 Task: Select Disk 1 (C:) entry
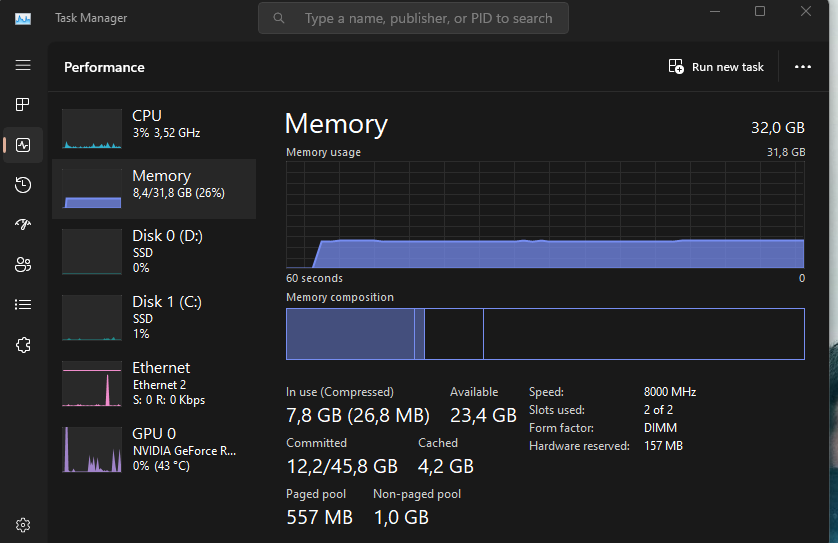(x=154, y=316)
